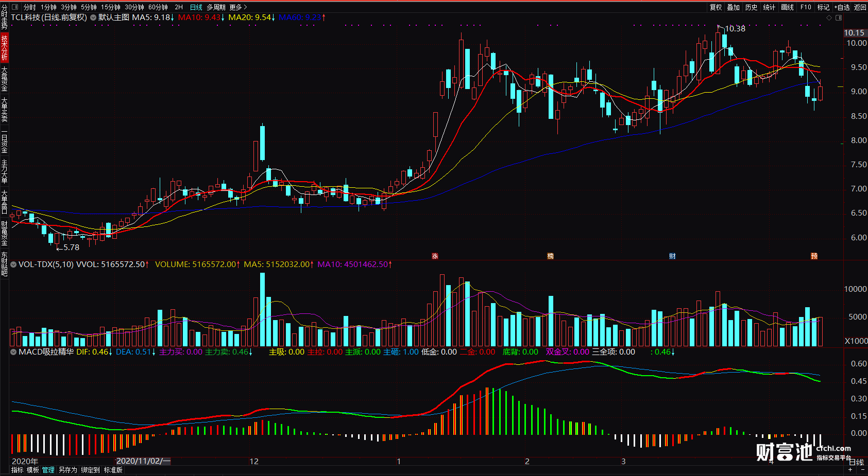Screen dimensions: 868x476
Task: Toggle the right sidebar panel icon
Action: (x=838, y=17)
